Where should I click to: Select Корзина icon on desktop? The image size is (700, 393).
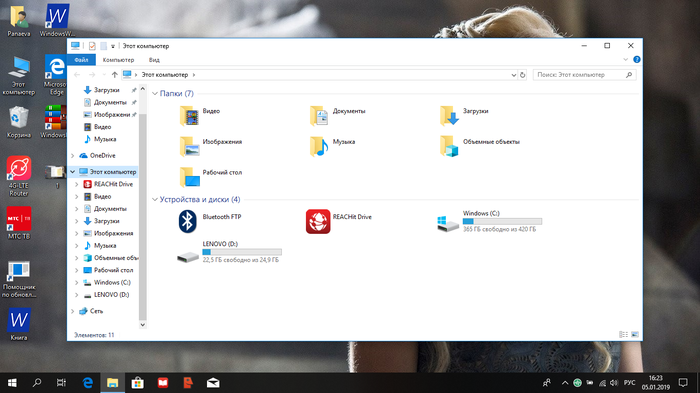pyautogui.click(x=19, y=122)
